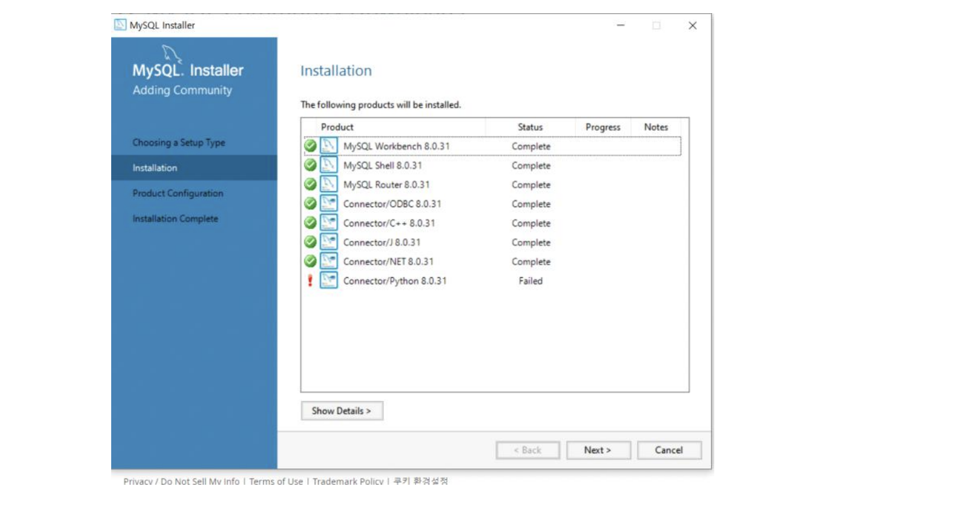This screenshot has width=980, height=508.
Task: Click the MySQL dolphin logo in sidebar
Action: coord(171,54)
